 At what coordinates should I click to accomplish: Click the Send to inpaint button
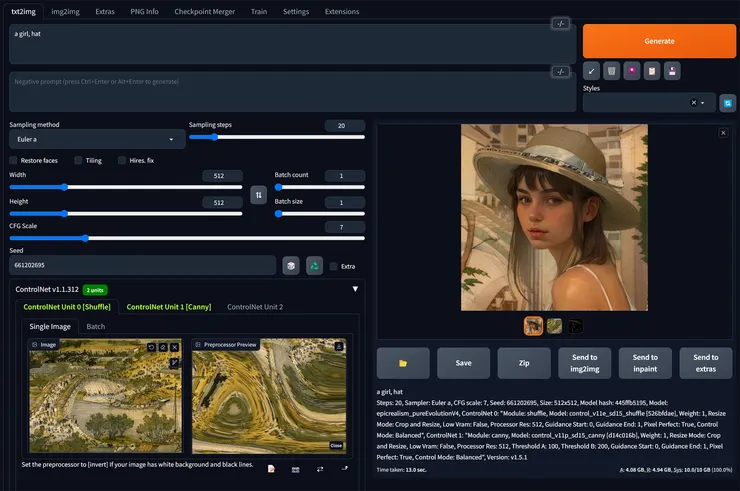pos(645,362)
